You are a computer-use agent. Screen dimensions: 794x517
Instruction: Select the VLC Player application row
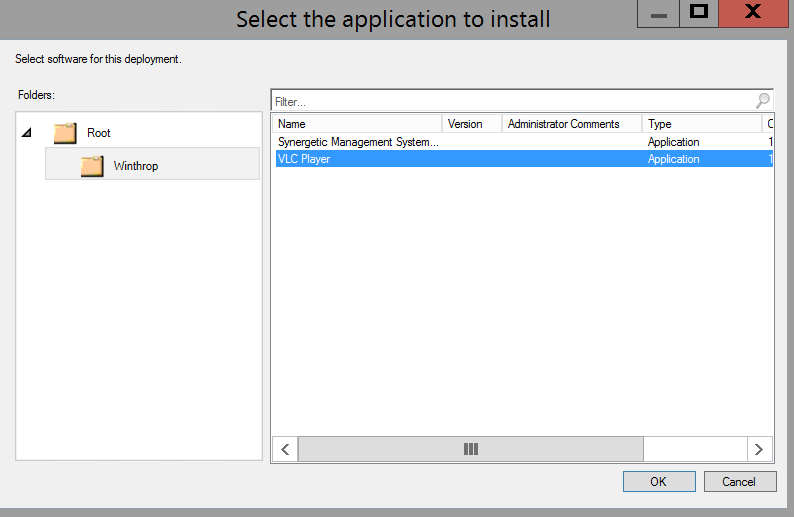pos(524,159)
